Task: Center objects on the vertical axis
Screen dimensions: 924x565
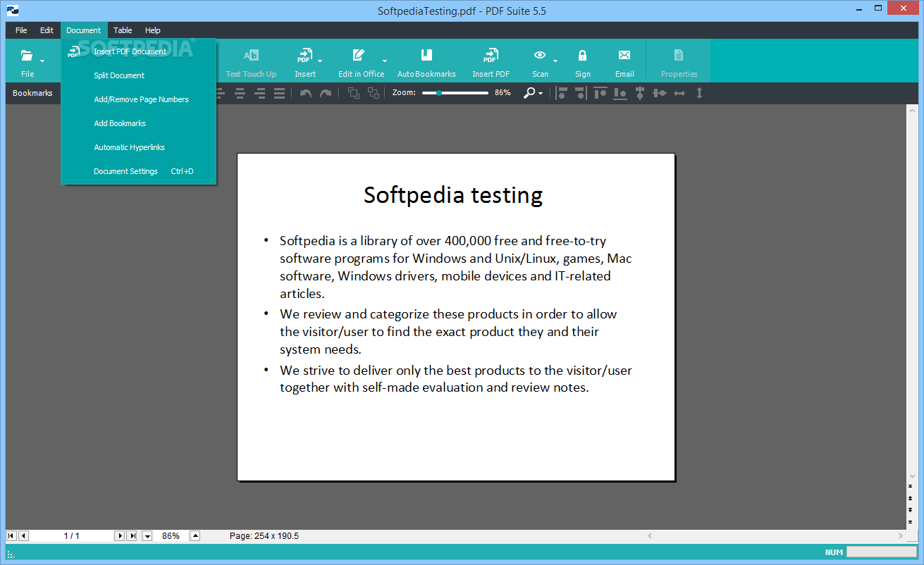Action: tap(640, 93)
